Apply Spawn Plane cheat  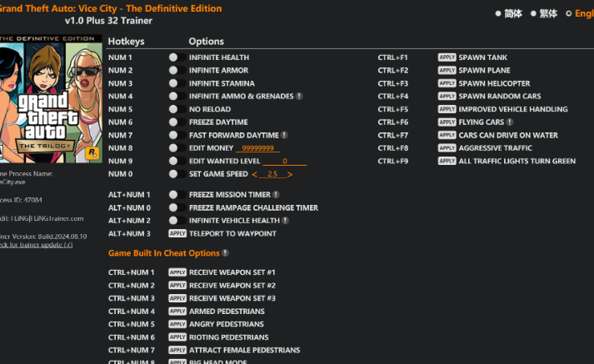(x=447, y=70)
